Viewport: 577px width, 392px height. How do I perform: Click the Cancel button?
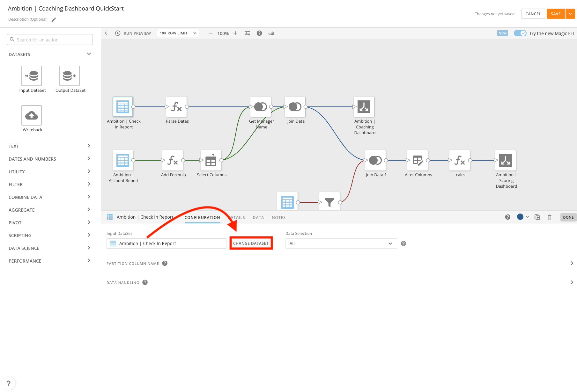(533, 14)
